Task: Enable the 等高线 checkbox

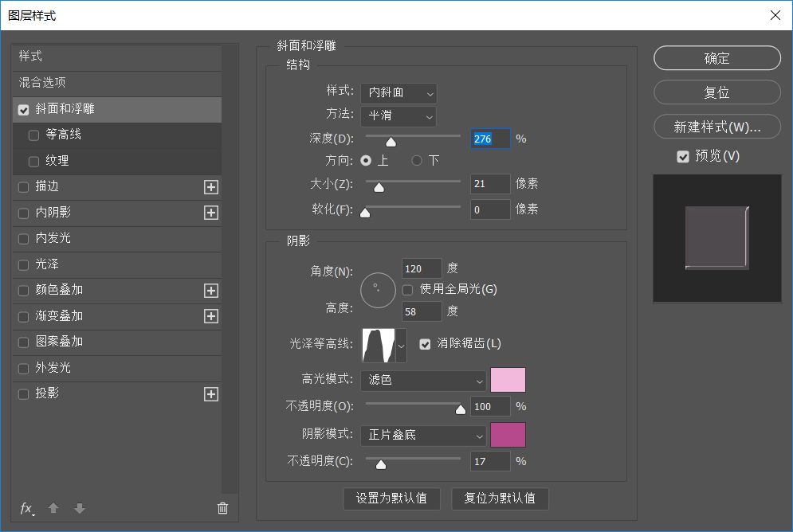Action: pos(33,135)
